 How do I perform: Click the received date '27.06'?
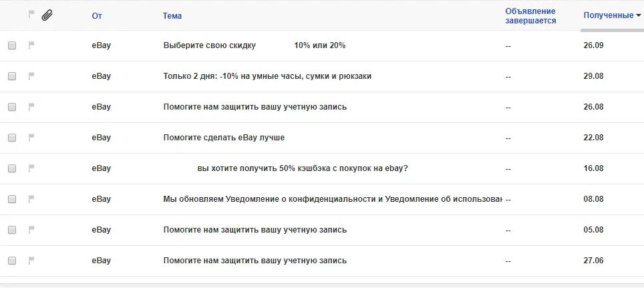[593, 261]
